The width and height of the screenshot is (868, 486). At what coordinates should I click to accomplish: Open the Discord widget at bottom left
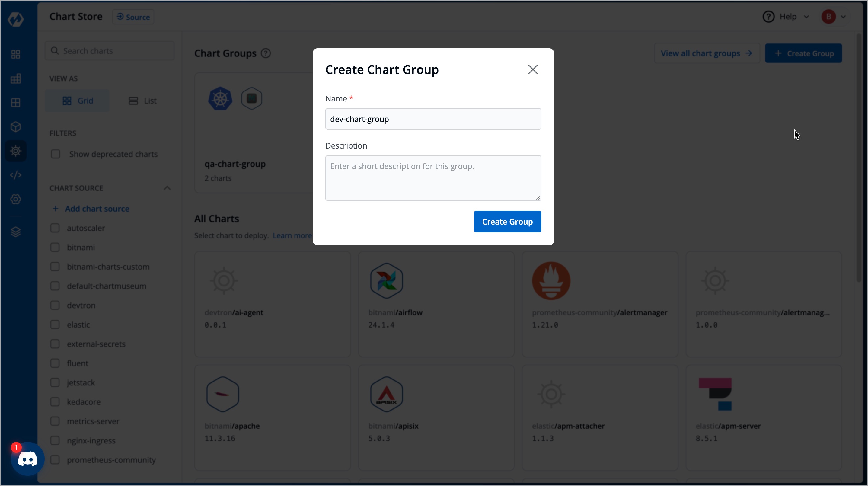pyautogui.click(x=27, y=458)
